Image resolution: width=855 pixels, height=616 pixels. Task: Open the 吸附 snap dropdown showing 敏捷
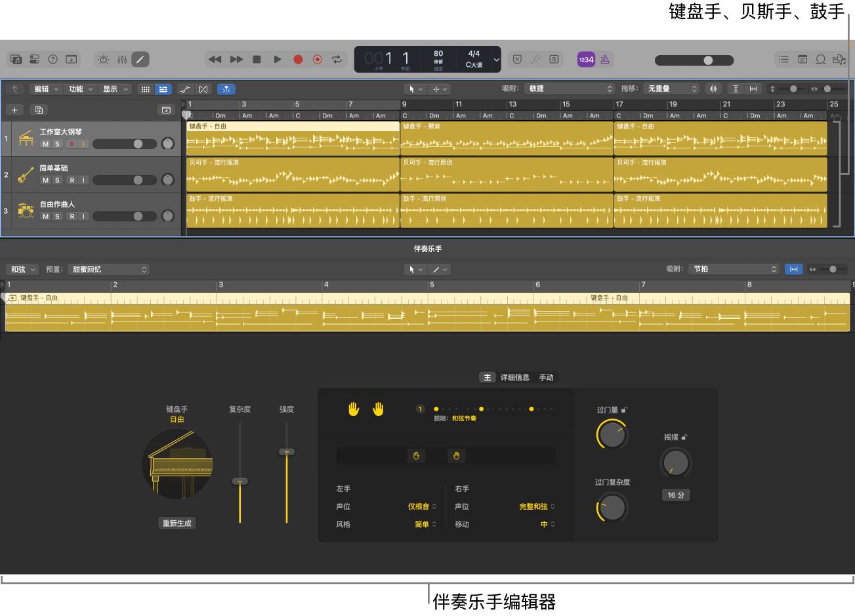coord(570,89)
